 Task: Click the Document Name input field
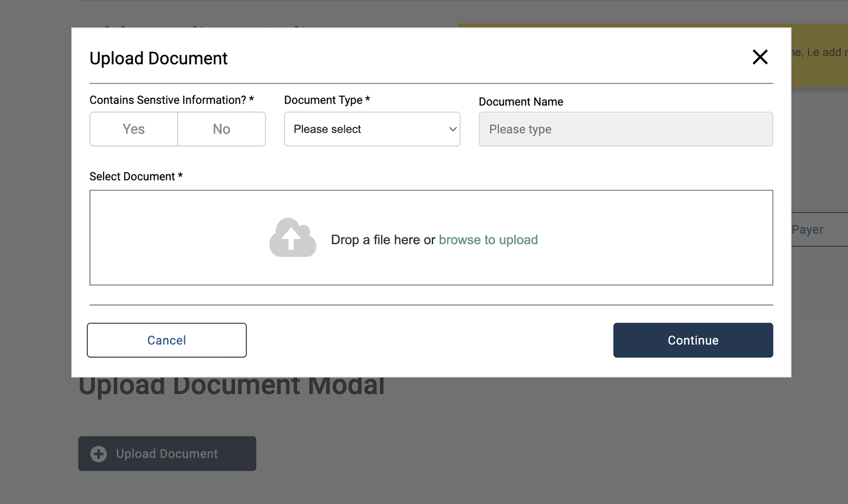625,129
